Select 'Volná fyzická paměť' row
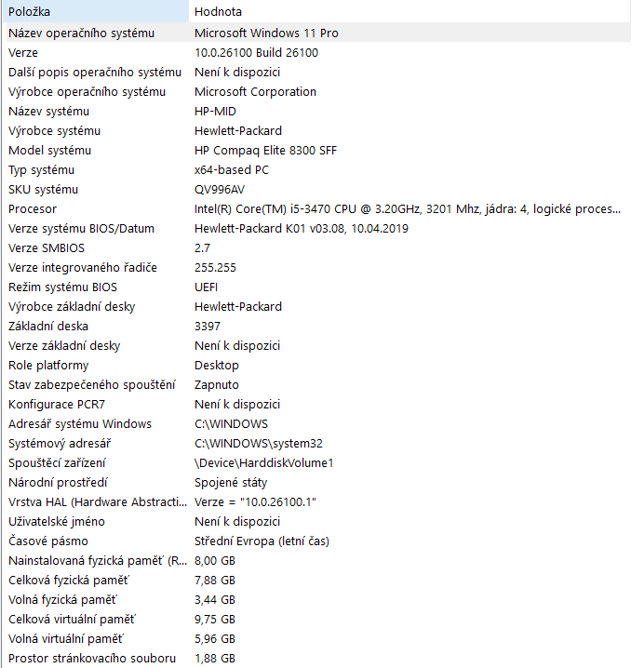The width and height of the screenshot is (644, 668). [x=316, y=601]
